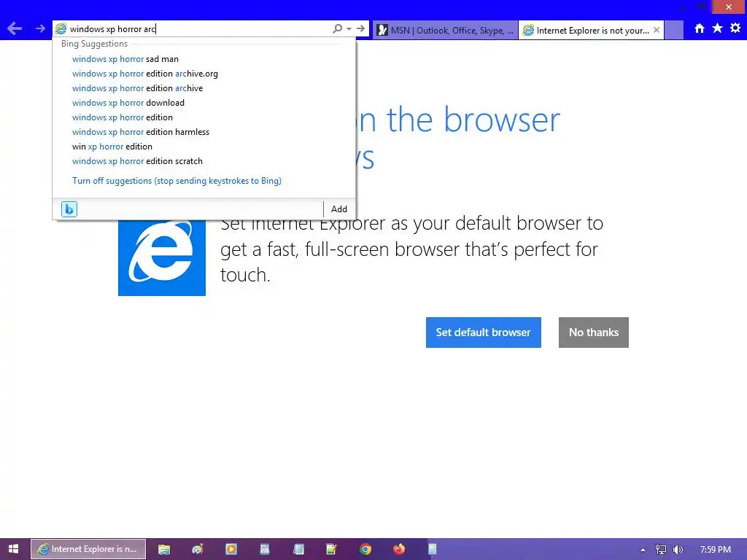
Task: Click the large Internet Explorer logo
Action: coord(162,257)
